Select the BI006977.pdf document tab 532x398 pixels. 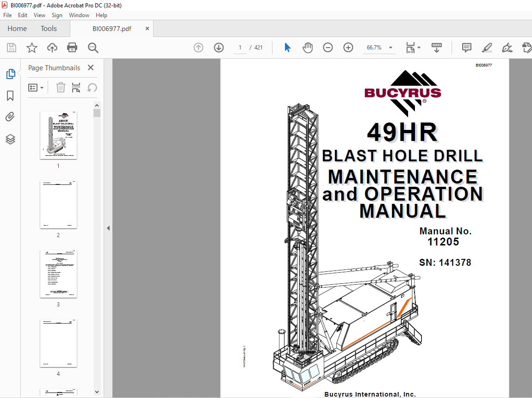pos(112,29)
